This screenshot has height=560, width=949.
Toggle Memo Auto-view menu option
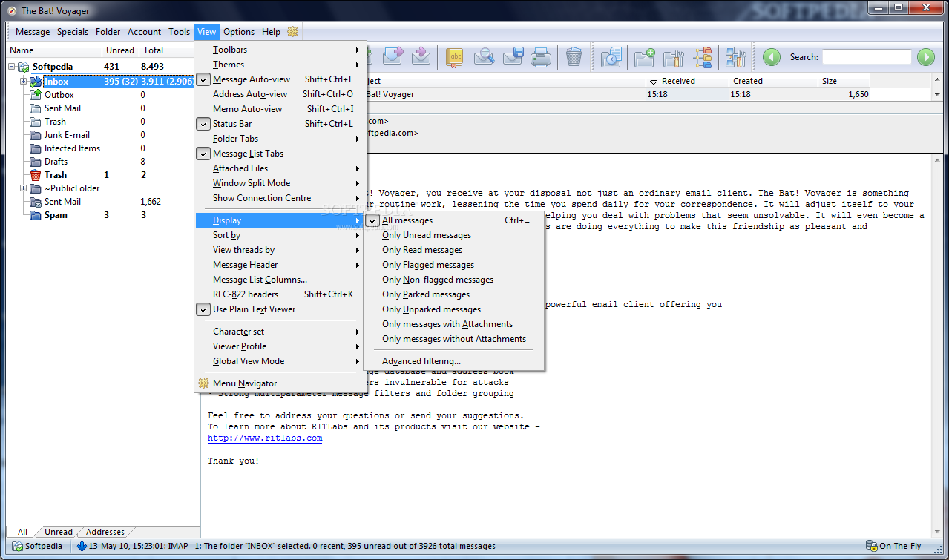pyautogui.click(x=280, y=109)
